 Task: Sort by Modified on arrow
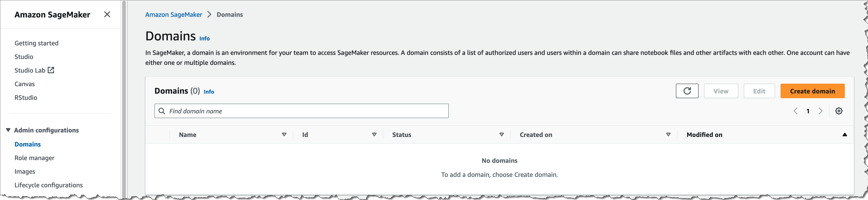click(x=844, y=135)
